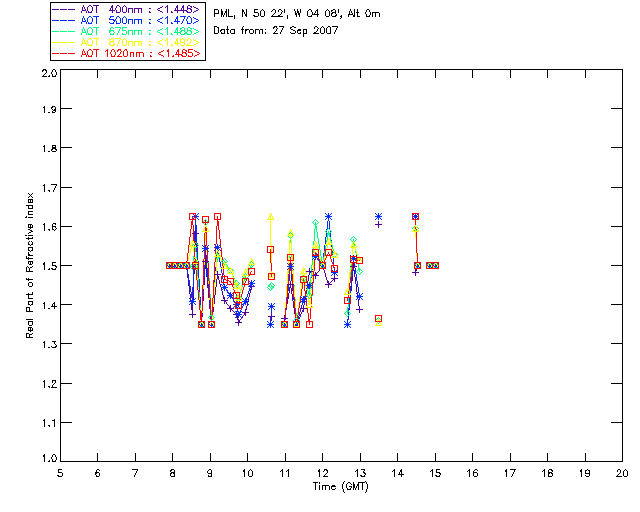Click the x-axis tick label 14
Viewport: 640px width, 512px height.
pos(398,473)
